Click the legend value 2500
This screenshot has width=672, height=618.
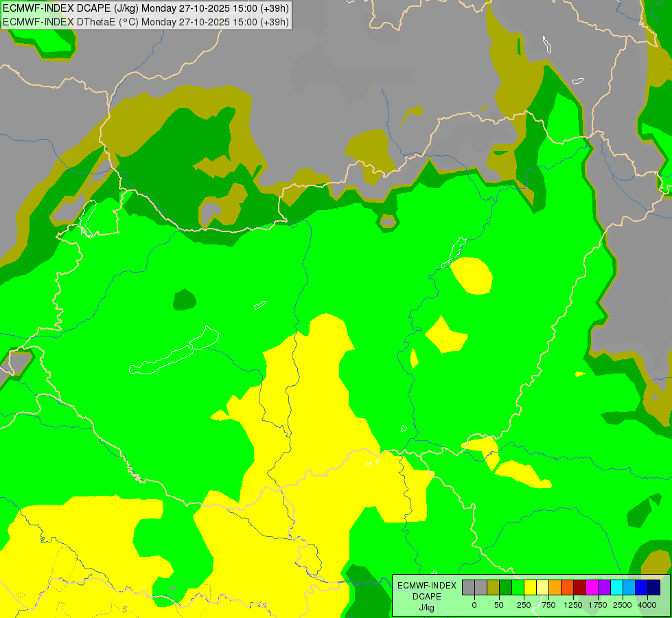tap(623, 605)
